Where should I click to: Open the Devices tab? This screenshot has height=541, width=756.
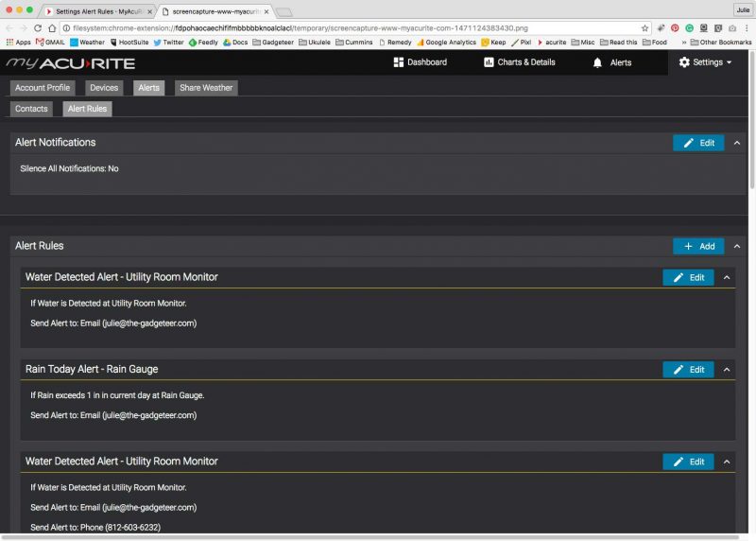[104, 88]
